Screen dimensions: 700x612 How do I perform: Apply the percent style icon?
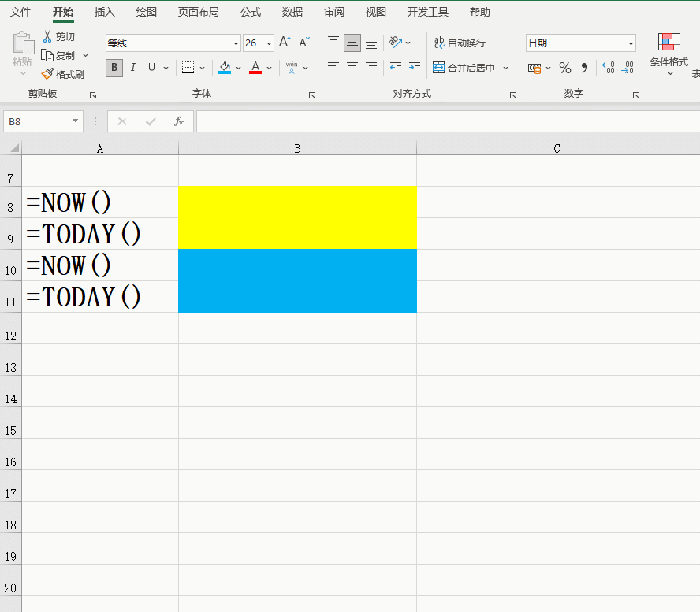[564, 68]
